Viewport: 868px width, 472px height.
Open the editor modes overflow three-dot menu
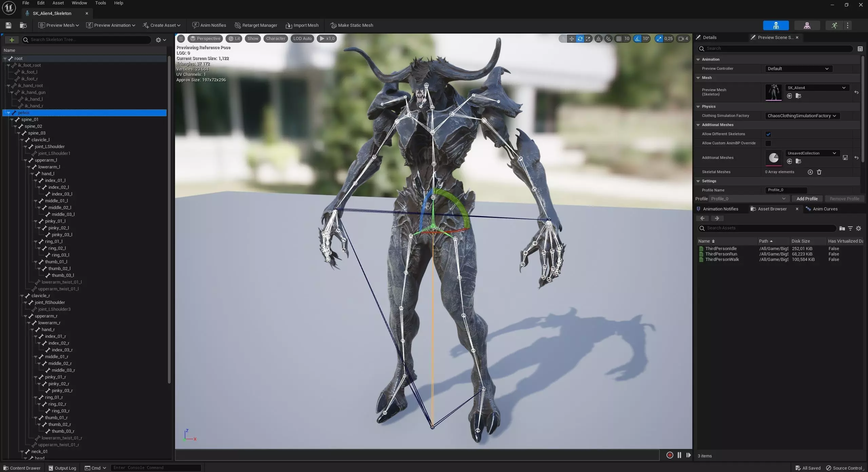(x=848, y=25)
